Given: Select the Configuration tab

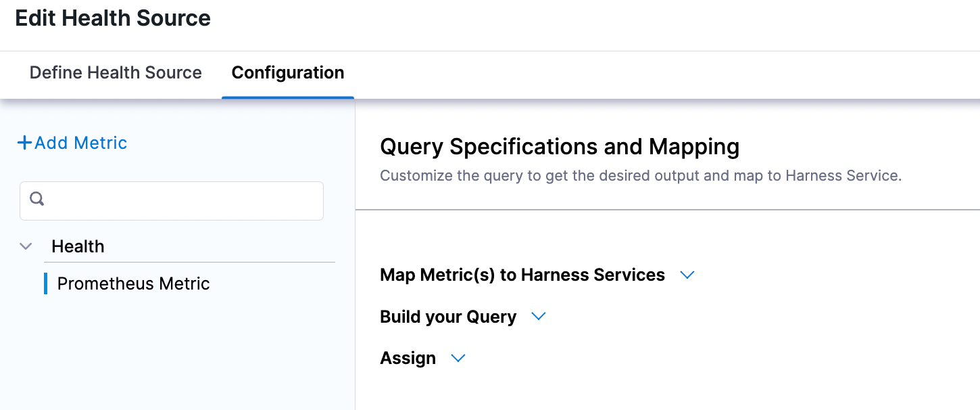Looking at the screenshot, I should (x=287, y=72).
